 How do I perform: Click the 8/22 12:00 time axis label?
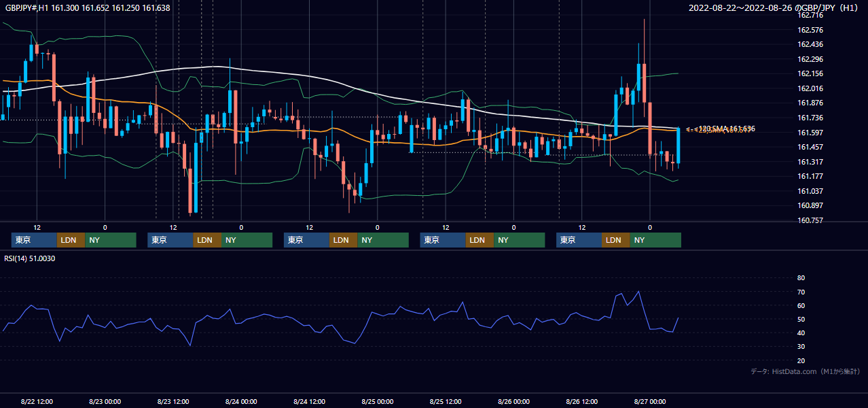(x=37, y=402)
